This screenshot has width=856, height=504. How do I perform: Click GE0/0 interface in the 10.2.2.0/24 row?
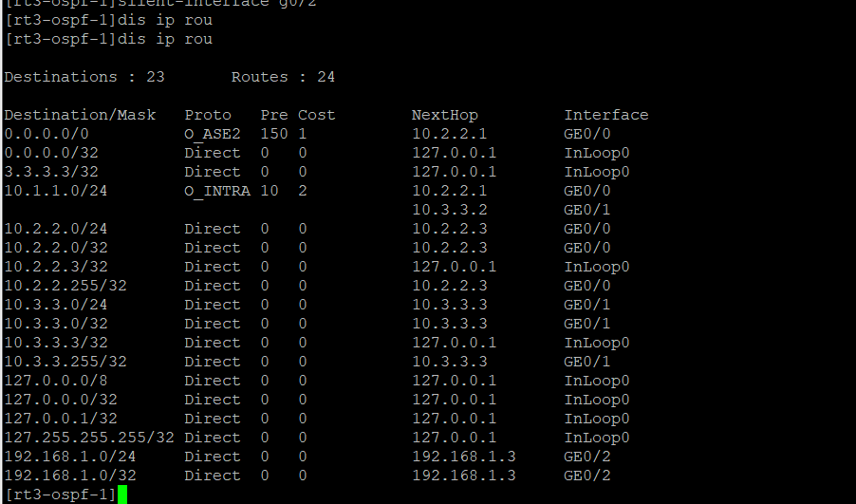click(587, 229)
